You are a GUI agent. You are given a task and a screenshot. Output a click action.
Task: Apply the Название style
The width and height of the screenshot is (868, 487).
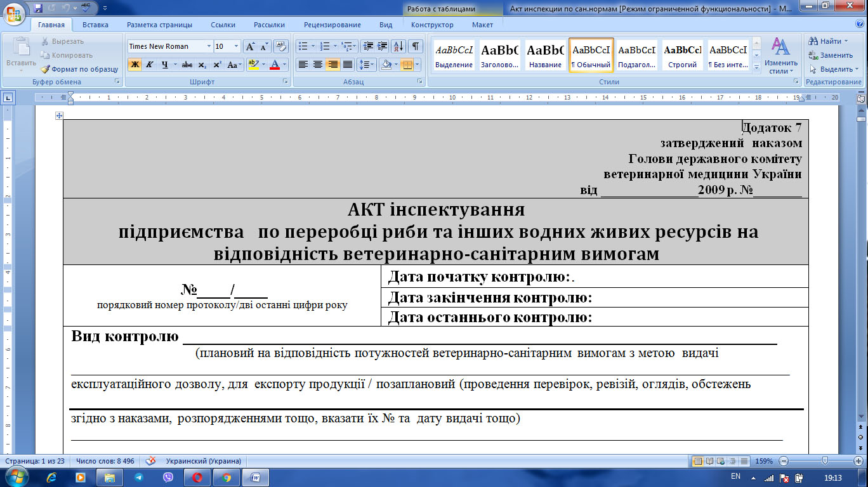(x=546, y=55)
